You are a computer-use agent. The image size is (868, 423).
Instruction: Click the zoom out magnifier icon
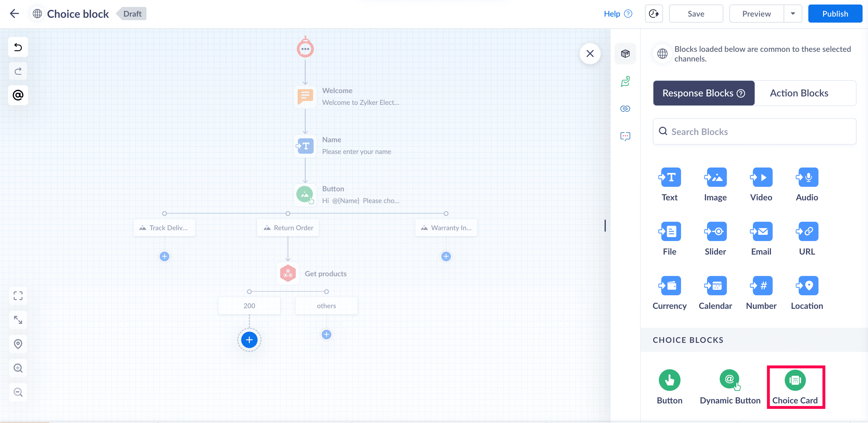pos(18,392)
